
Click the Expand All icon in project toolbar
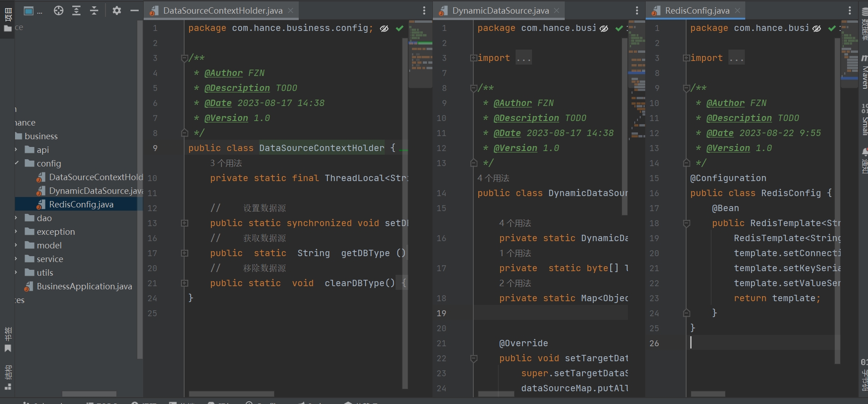(x=76, y=10)
